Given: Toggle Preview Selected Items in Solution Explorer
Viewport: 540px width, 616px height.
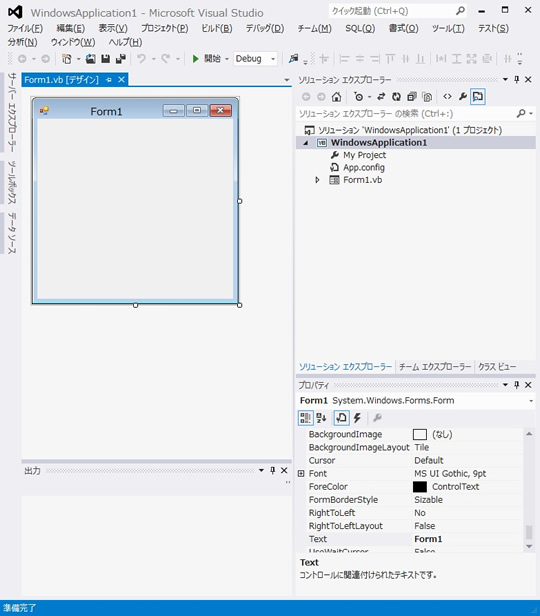Looking at the screenshot, I should pyautogui.click(x=478, y=97).
